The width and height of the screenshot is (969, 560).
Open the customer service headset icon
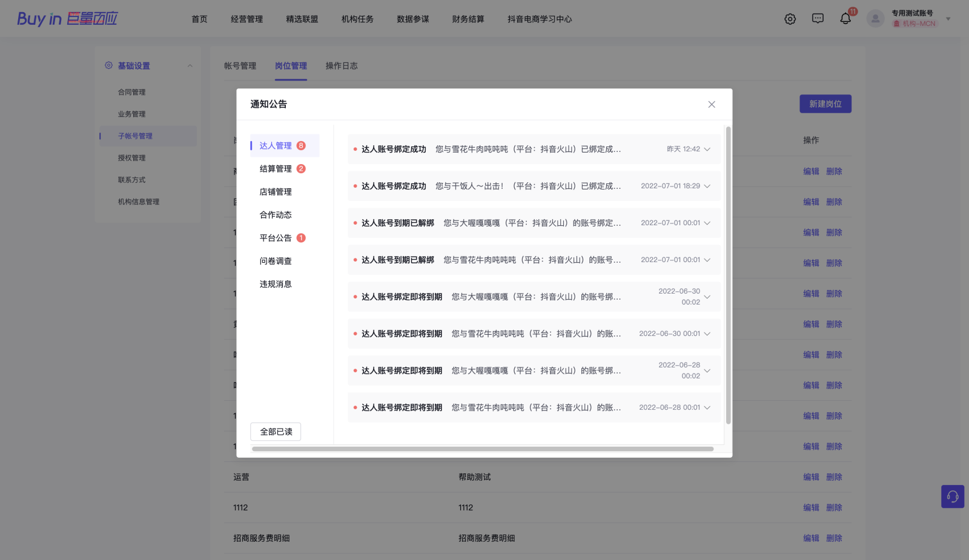tap(952, 496)
